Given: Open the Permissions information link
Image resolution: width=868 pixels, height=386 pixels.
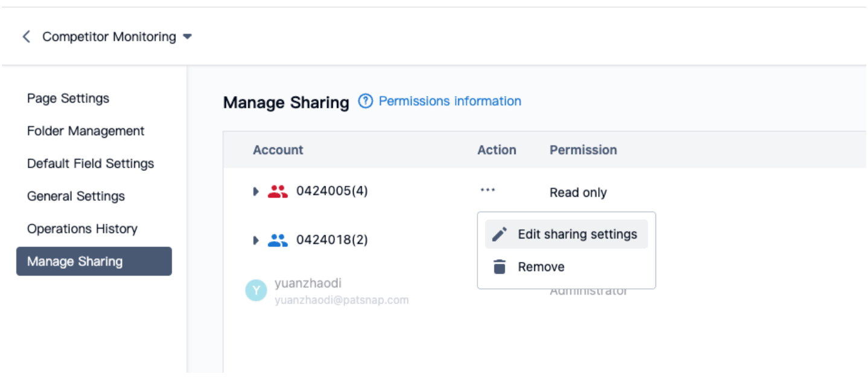Looking at the screenshot, I should click(450, 101).
